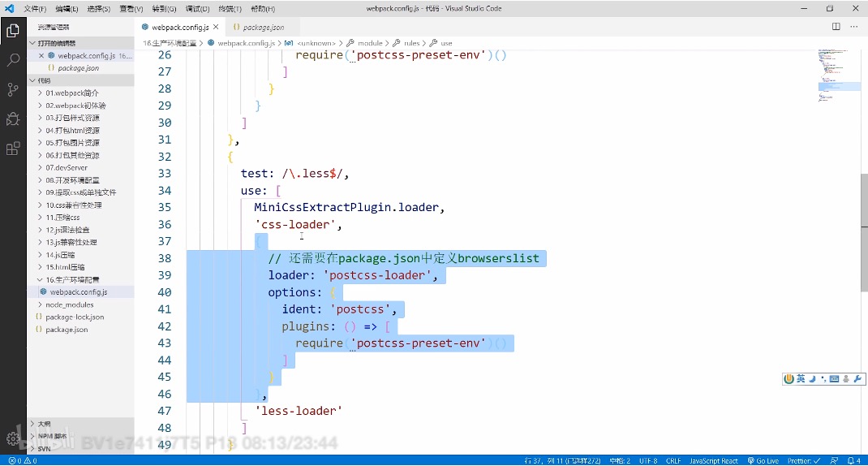Expand the 12.js语法检查 folder
This screenshot has width=868, height=466.
click(81, 230)
